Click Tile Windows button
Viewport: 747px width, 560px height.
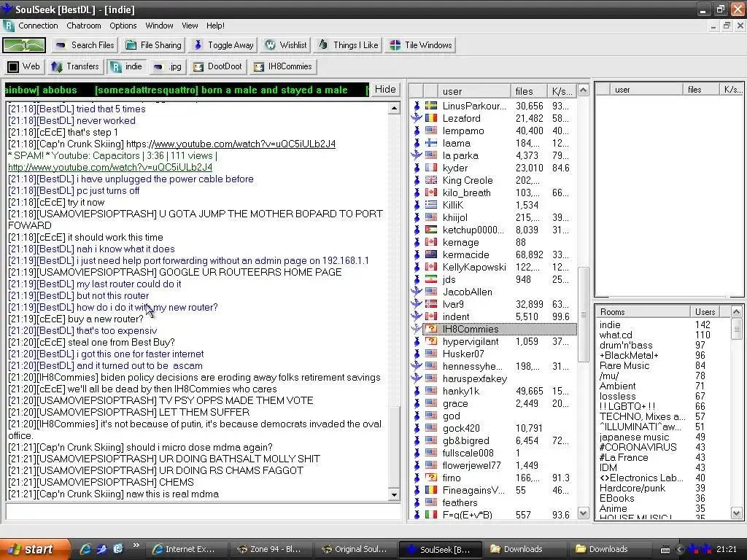click(421, 45)
